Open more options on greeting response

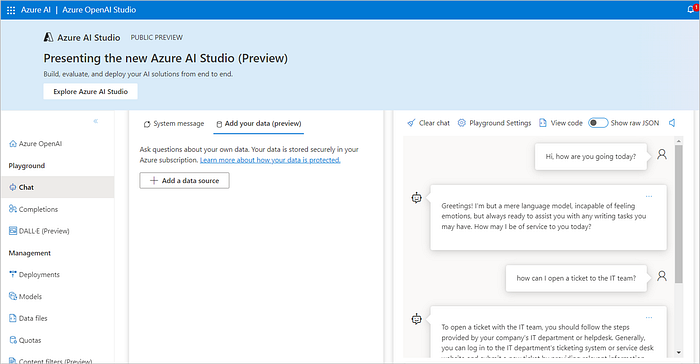649,197
